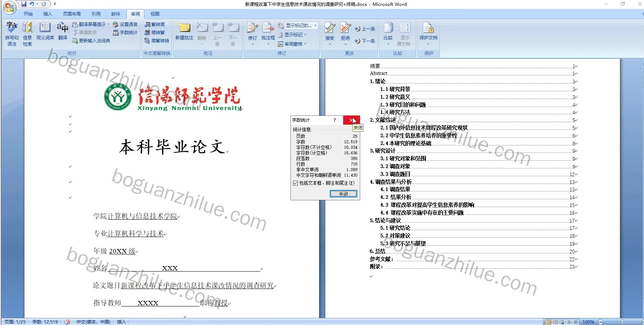Open the 同义词库 thesaurus

tap(45, 31)
